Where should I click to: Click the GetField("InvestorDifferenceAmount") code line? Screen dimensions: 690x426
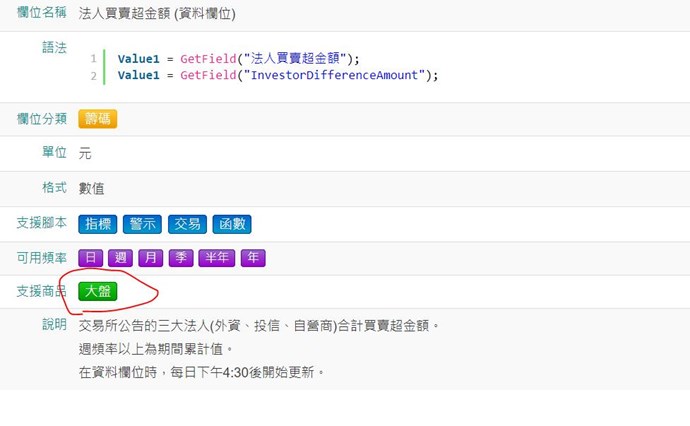278,75
